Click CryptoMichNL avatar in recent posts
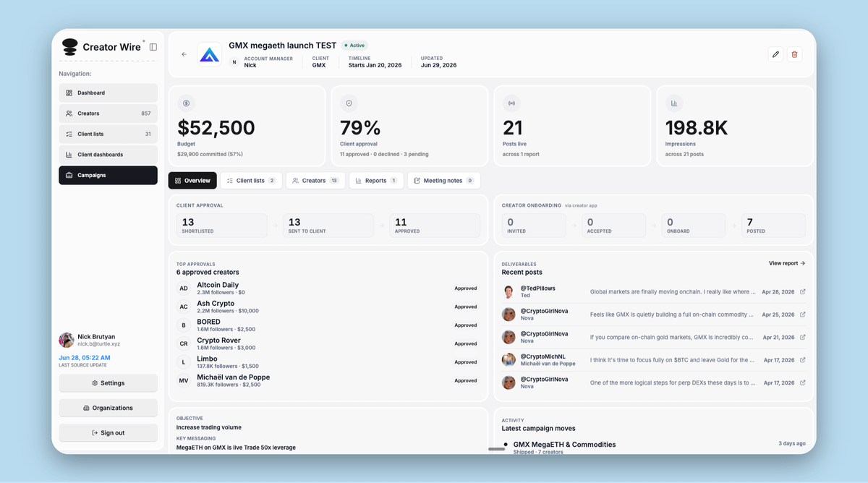Screen dimensions: 868x483 pyautogui.click(x=509, y=360)
